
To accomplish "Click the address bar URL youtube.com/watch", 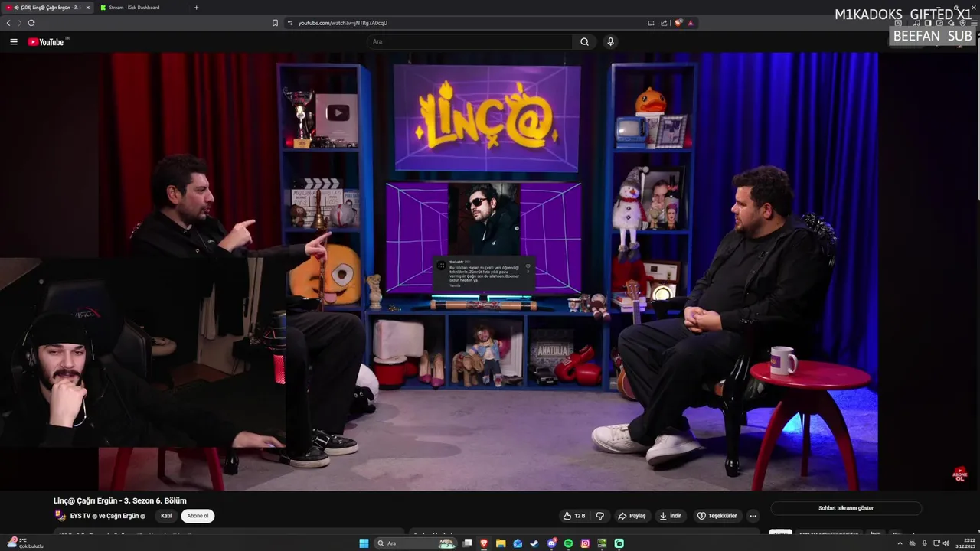I will click(x=342, y=23).
